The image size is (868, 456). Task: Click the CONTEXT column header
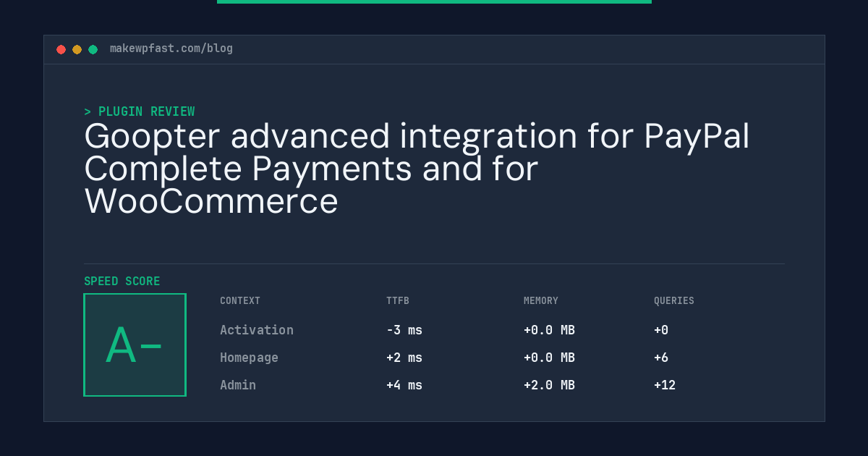tap(240, 300)
